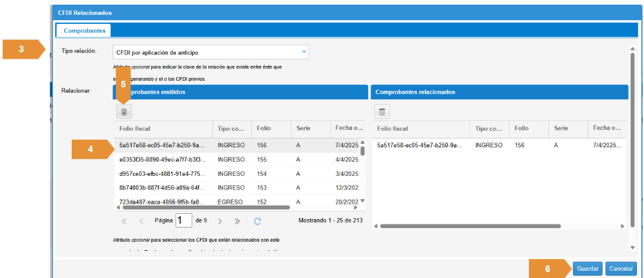This screenshot has width=644, height=278.
Task: Jump to last page of vouchers
Action: click(x=237, y=221)
